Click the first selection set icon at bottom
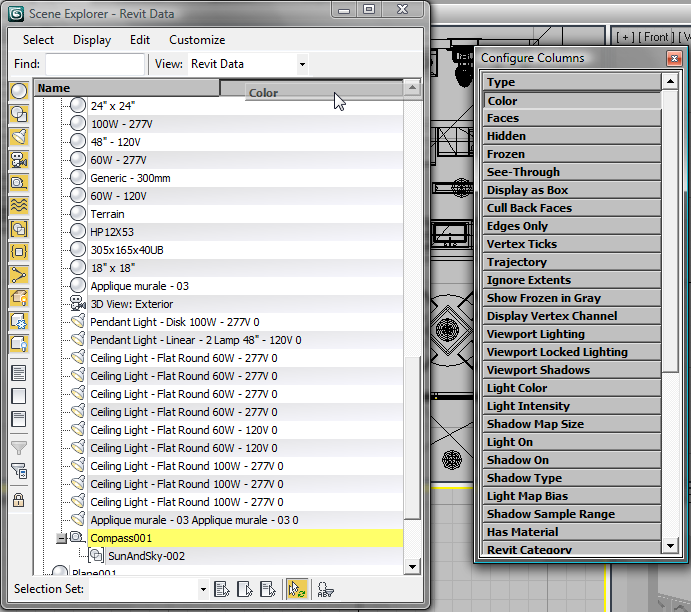Screen dimensions: 691x612 [x=222, y=589]
